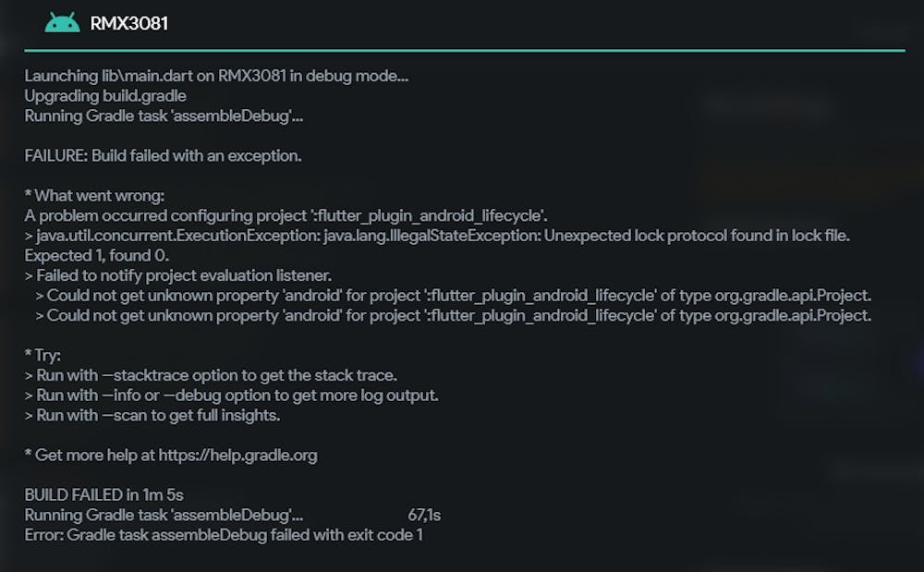Select the 'FAILURE: Build failed with an exception' line

164,155
